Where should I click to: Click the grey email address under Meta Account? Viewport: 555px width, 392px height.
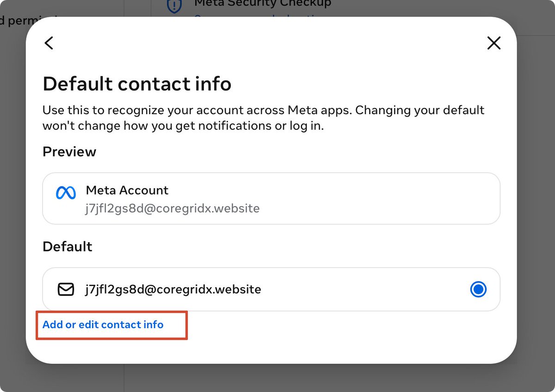pyautogui.click(x=173, y=208)
